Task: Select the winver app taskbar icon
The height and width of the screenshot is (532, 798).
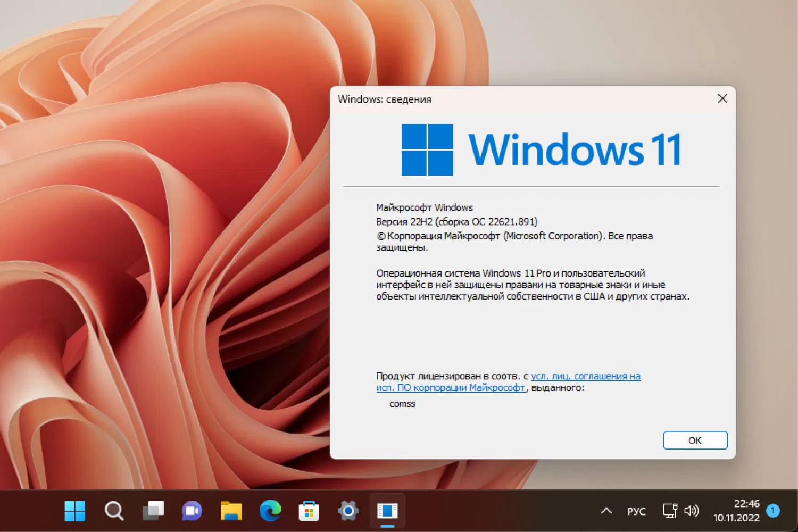Action: pos(387,511)
